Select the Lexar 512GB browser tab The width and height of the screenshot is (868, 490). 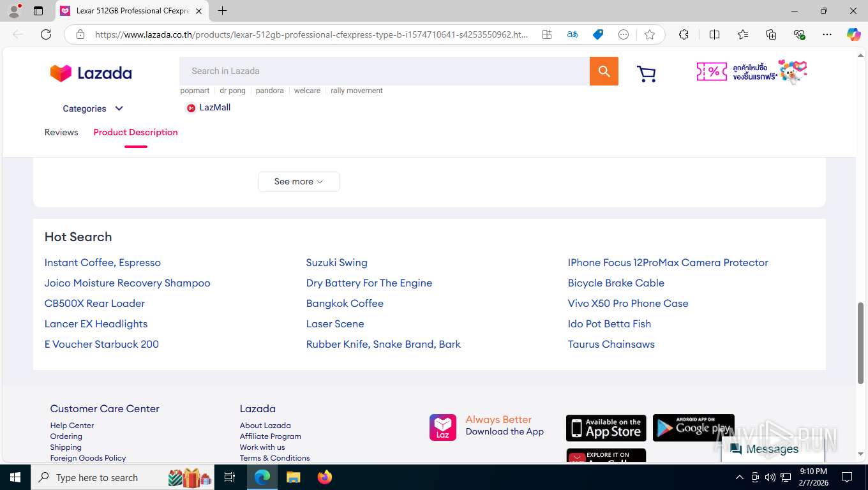(131, 11)
